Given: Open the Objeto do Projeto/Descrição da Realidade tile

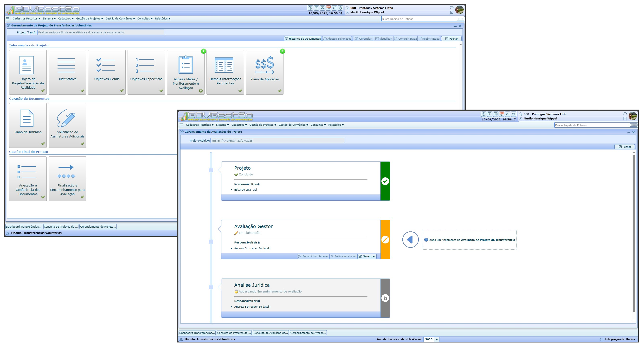Looking at the screenshot, I should click(x=28, y=72).
